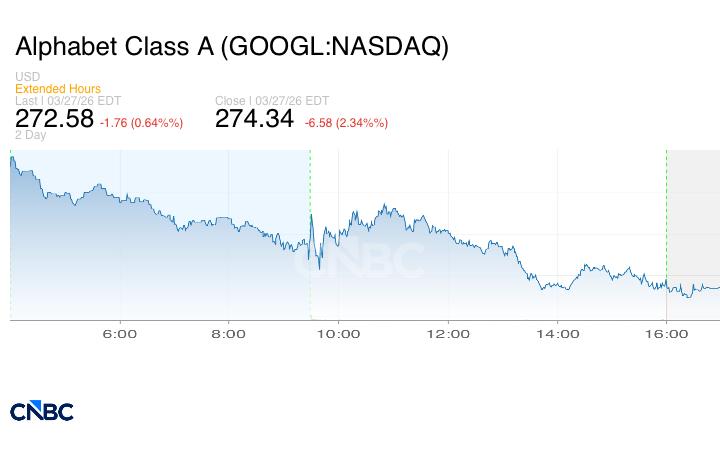Screen dimensions: 720x450
Task: Click the 12:00 time axis label
Action: pyautogui.click(x=447, y=333)
